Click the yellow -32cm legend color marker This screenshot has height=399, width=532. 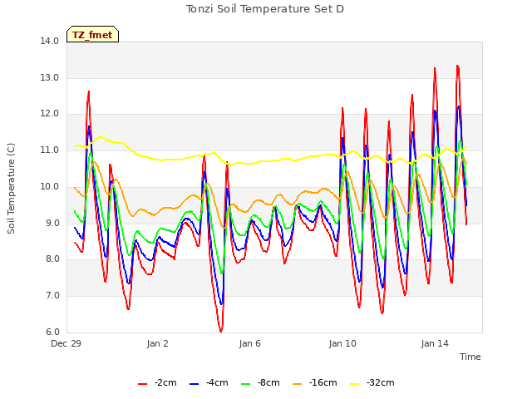click(355, 384)
